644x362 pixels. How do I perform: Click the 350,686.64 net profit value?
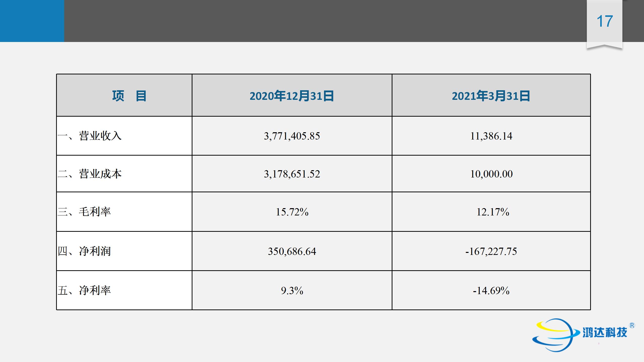(x=292, y=251)
